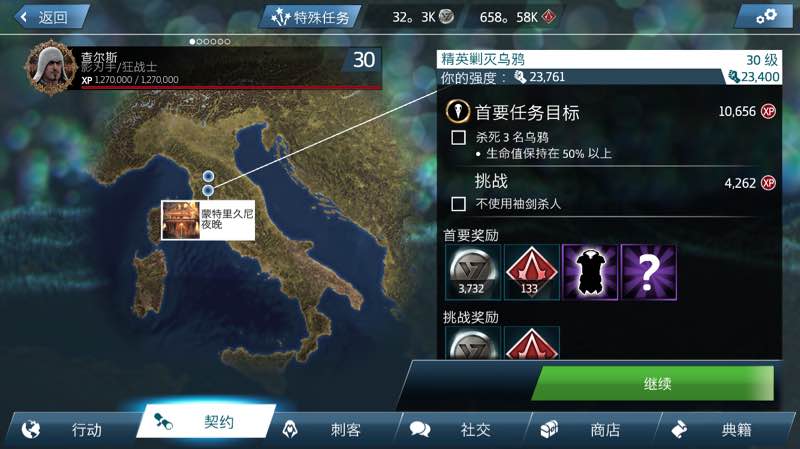Open the 商店 shop chest tab
This screenshot has width=800, height=449.
pos(592,429)
